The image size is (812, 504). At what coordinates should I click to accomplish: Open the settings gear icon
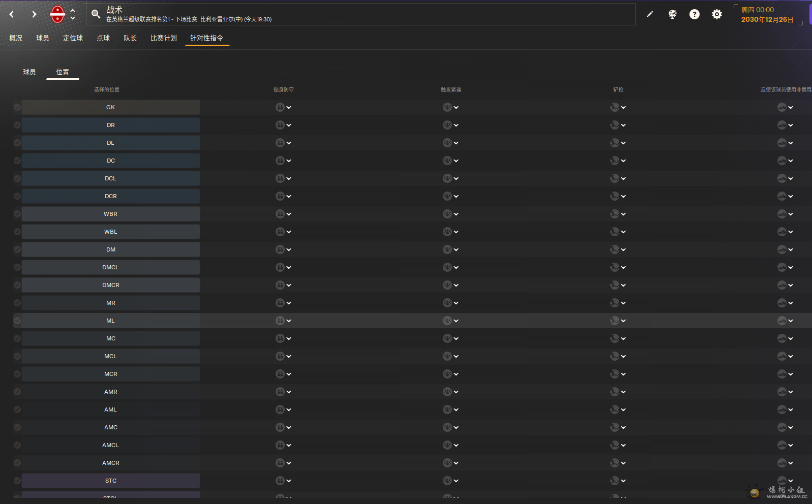717,14
